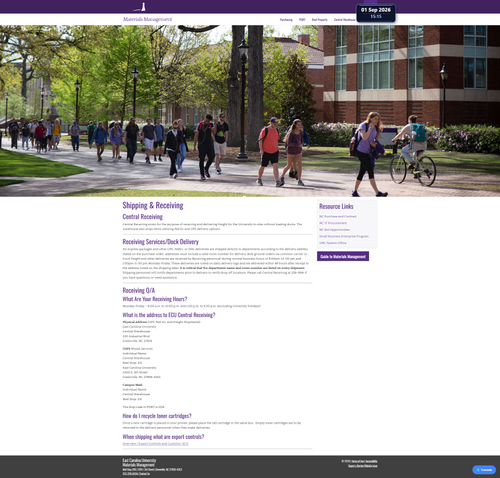The width and height of the screenshot is (500, 478).
Task: Click the date and time widget
Action: click(x=376, y=13)
